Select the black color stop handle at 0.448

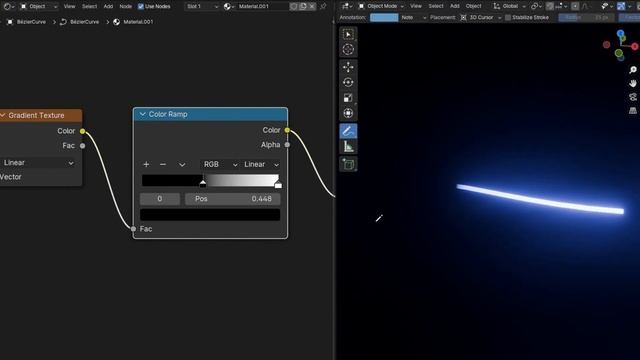point(203,184)
